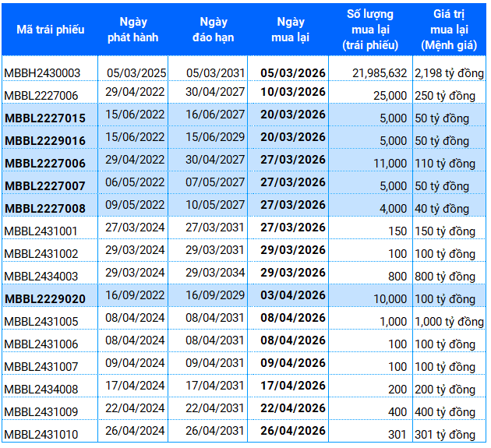Click the "Số lượng mua lại" header
The image size is (491, 448).
370,29
